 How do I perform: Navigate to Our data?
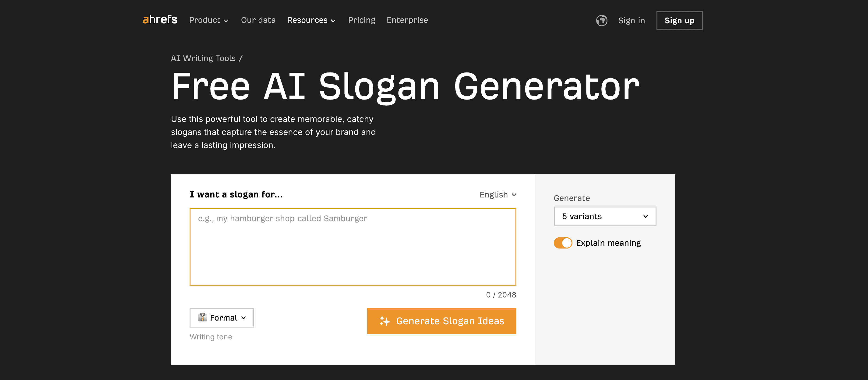pyautogui.click(x=258, y=20)
